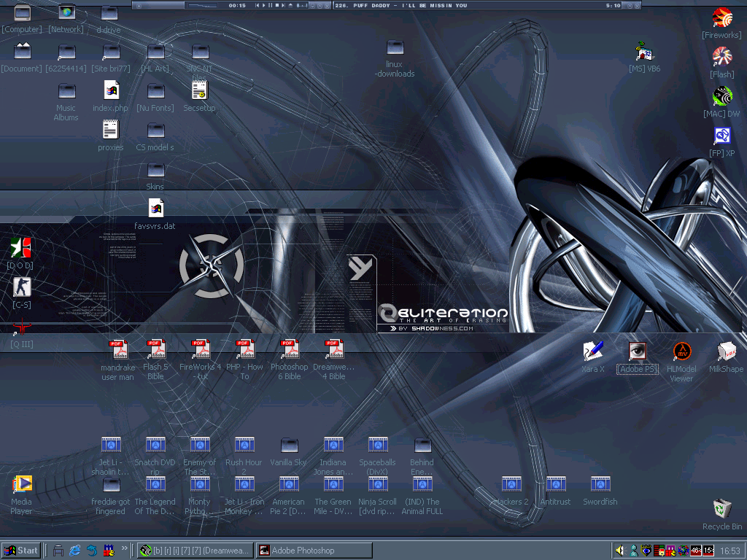Select the Antitrust video file
747x560 pixels.
(555, 491)
